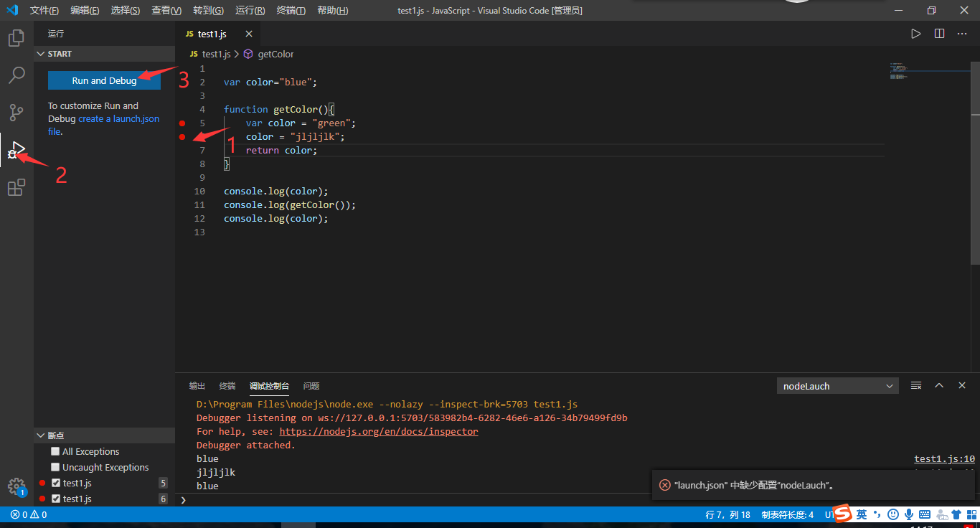
Task: Open the 帮助(H) menu
Action: (332, 10)
